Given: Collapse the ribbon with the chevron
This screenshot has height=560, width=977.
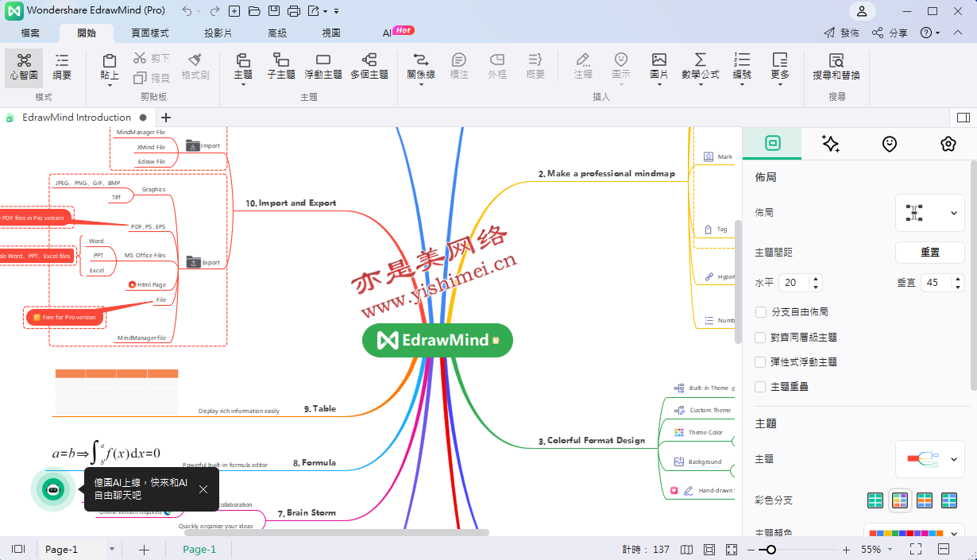Looking at the screenshot, I should tap(960, 33).
